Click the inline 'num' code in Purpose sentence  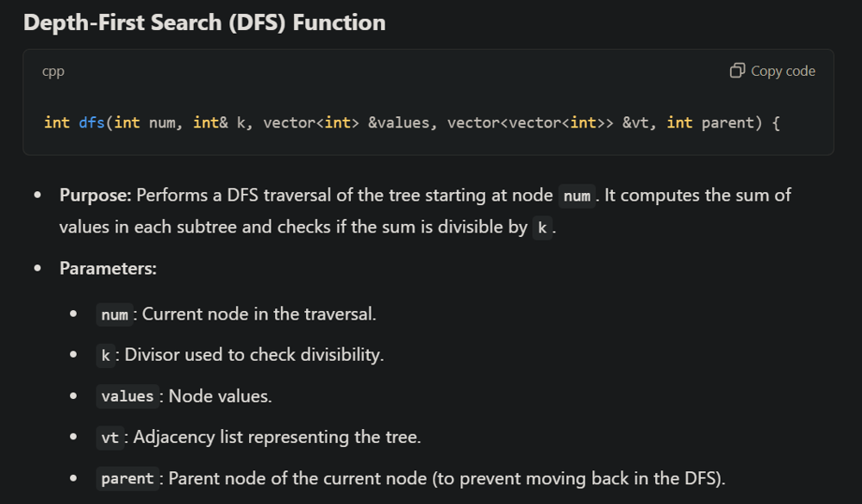(577, 196)
